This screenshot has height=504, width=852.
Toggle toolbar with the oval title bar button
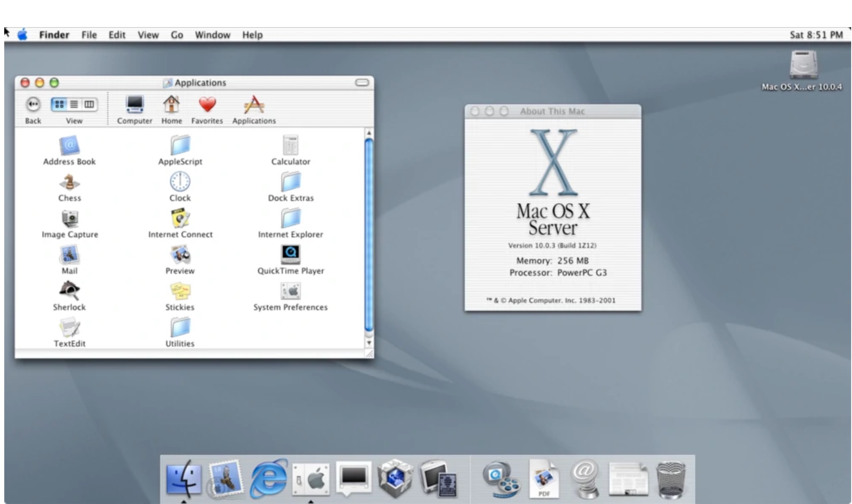[x=362, y=82]
